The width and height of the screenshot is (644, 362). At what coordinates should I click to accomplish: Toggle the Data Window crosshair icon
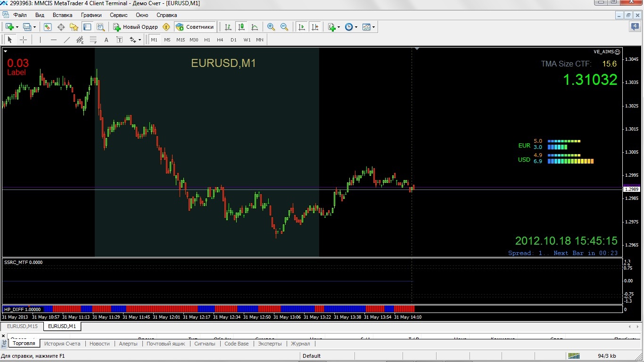[x=61, y=27]
